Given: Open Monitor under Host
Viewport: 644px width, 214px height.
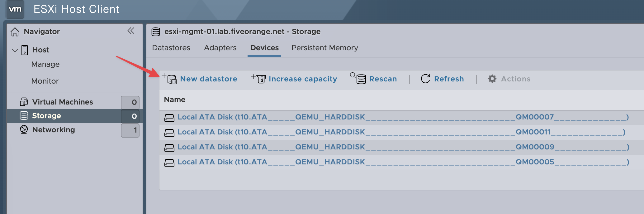Looking at the screenshot, I should (45, 81).
